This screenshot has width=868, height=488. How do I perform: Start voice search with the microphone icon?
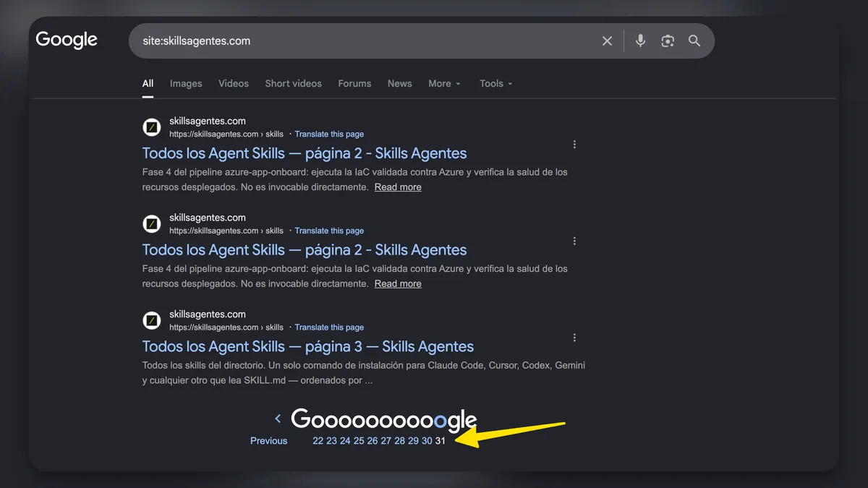tap(640, 41)
